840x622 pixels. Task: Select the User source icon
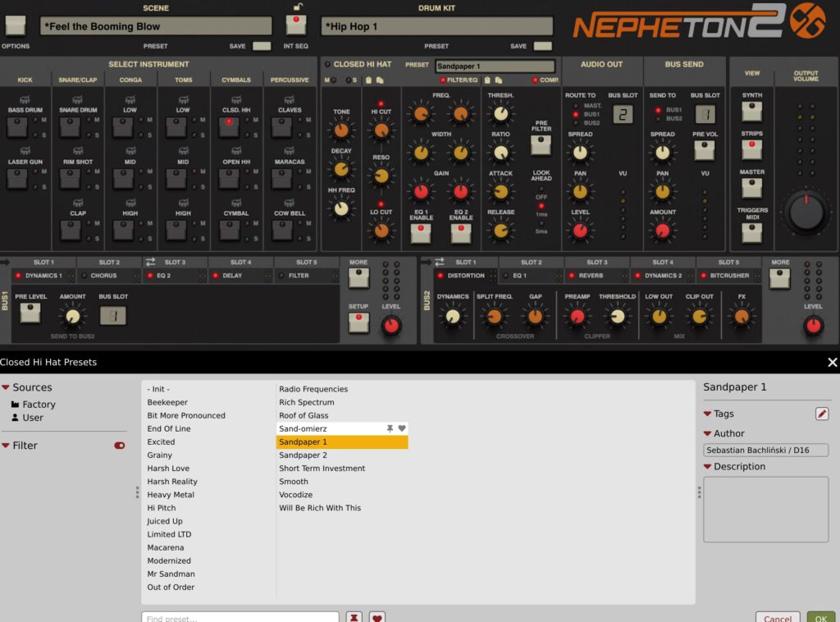16,418
